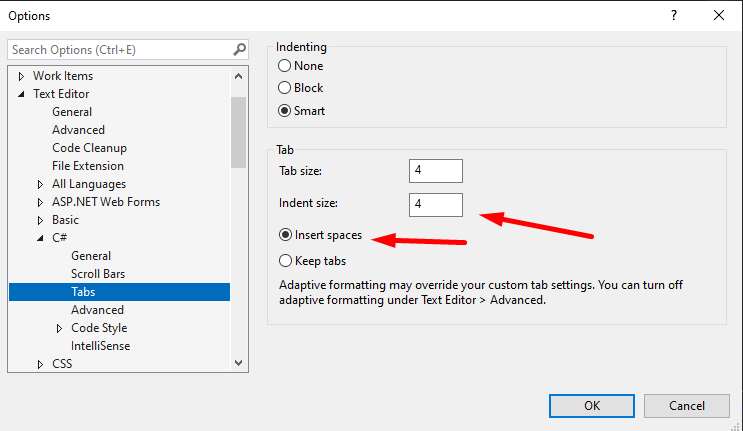This screenshot has width=743, height=431.
Task: Open the Code Cleanup settings page
Action: tap(89, 148)
